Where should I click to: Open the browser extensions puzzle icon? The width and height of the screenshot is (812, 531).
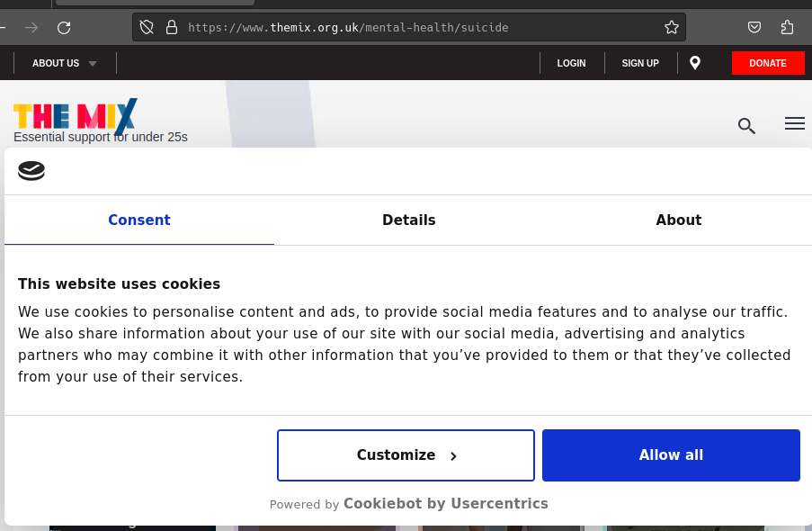click(x=788, y=28)
